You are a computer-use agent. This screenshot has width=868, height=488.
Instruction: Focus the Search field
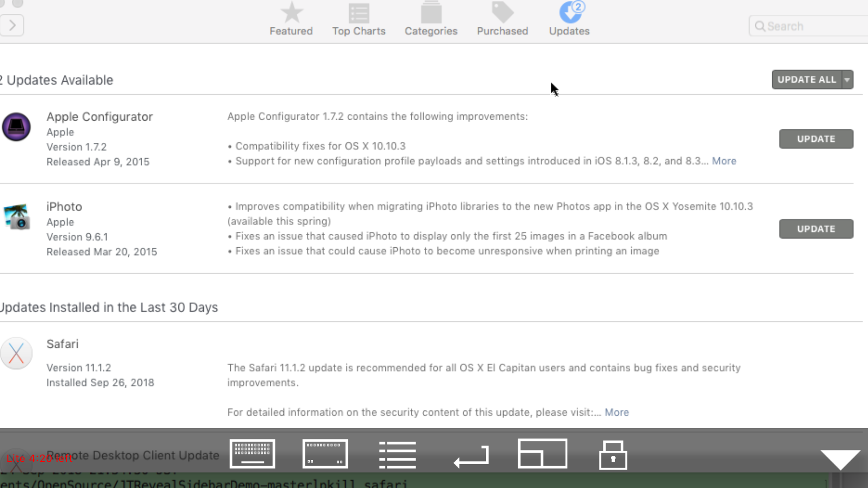[x=809, y=26]
